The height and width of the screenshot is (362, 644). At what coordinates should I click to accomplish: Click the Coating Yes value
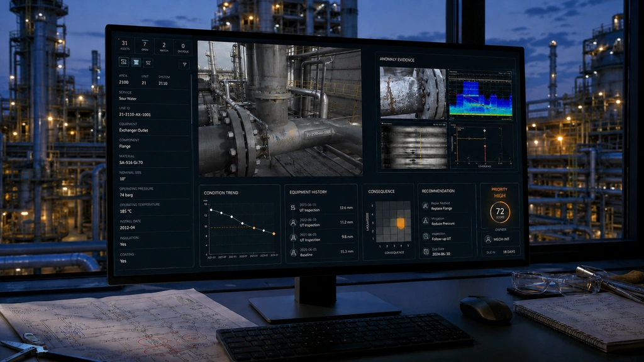click(123, 261)
